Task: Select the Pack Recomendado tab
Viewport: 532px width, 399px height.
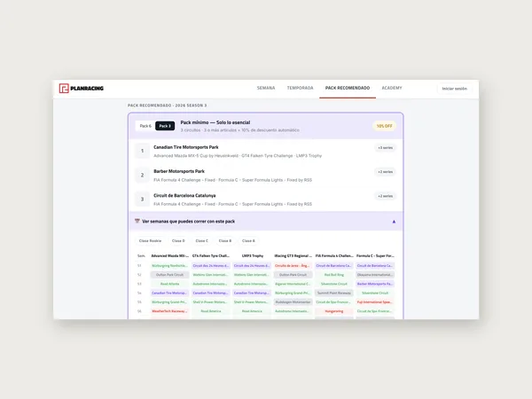Action: coord(348,88)
